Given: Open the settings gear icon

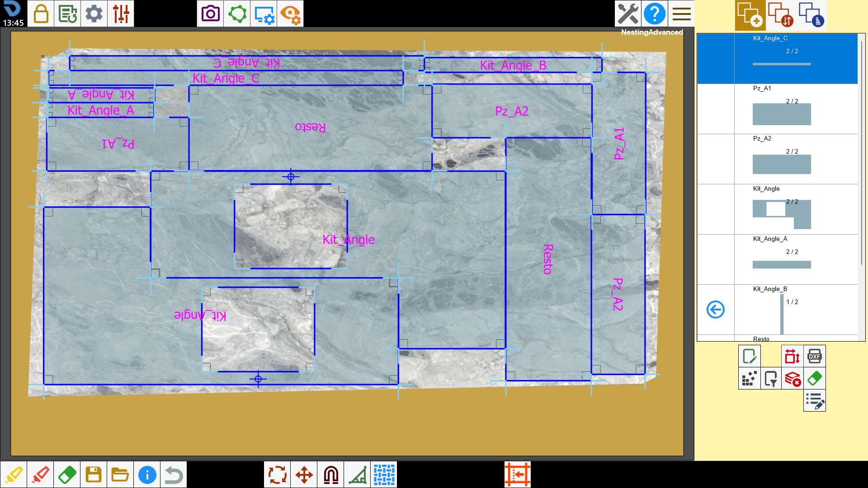Looking at the screenshot, I should point(94,14).
